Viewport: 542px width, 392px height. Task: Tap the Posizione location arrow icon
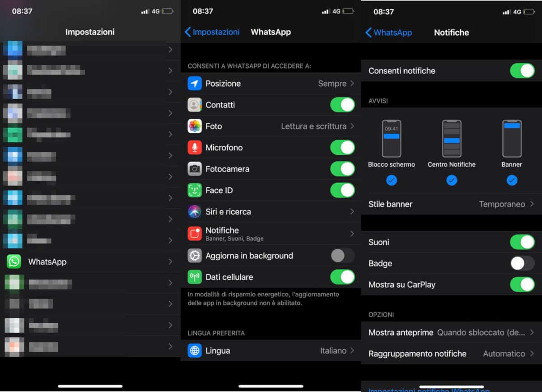[x=195, y=84]
